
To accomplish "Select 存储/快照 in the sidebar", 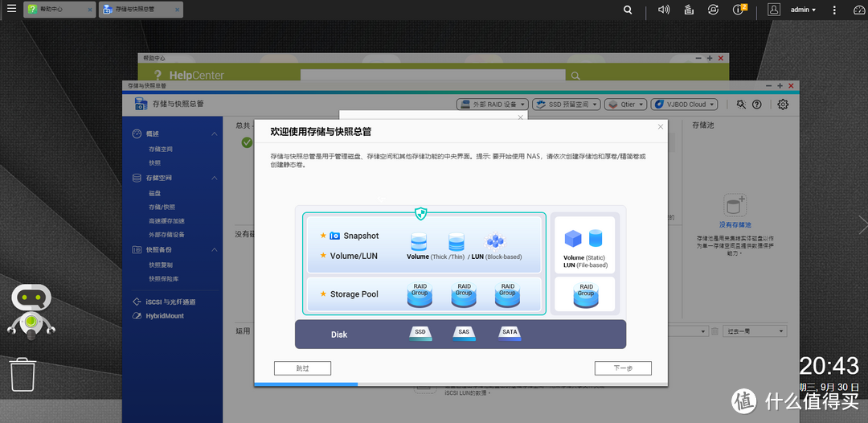I will 162,207.
